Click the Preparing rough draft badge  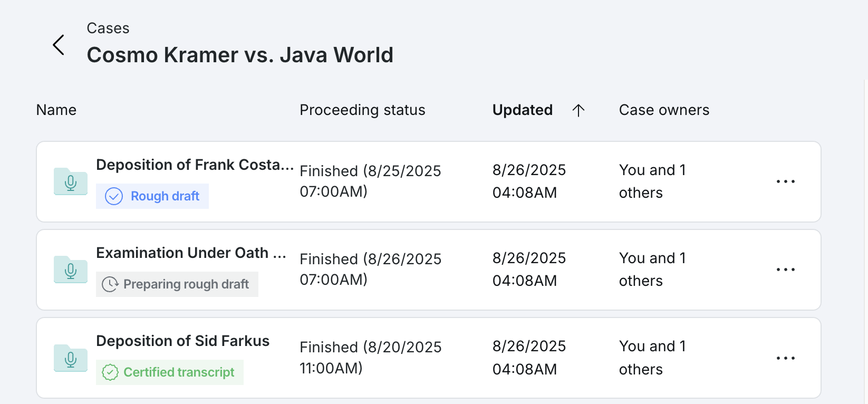pos(177,284)
